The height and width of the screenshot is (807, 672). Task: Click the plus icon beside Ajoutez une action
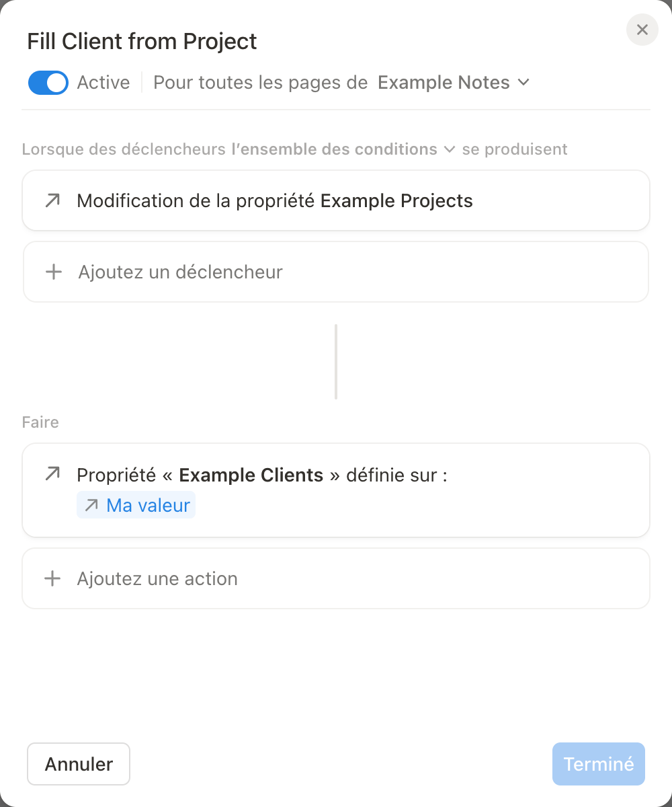(x=52, y=579)
